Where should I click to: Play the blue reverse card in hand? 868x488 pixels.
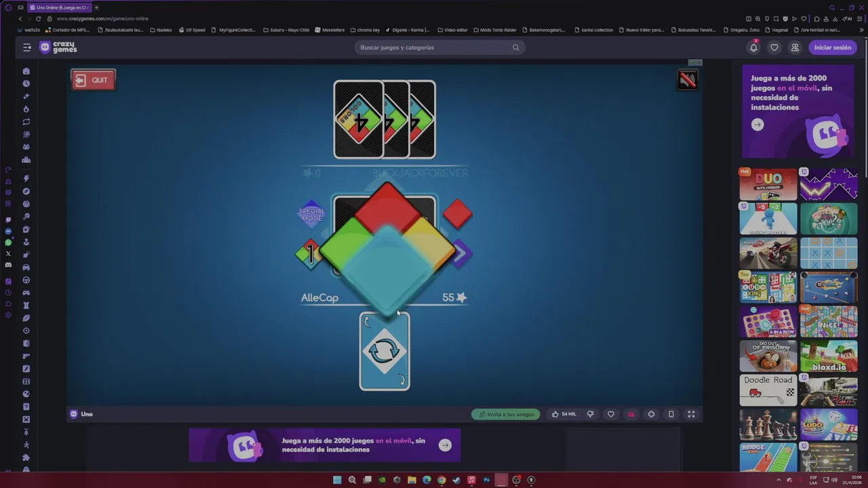point(384,351)
